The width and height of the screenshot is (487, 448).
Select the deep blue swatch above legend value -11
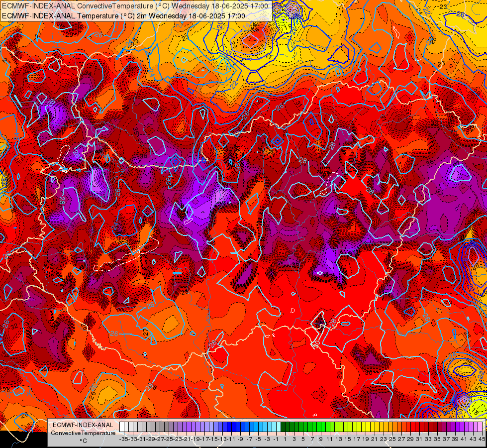coord(229,427)
